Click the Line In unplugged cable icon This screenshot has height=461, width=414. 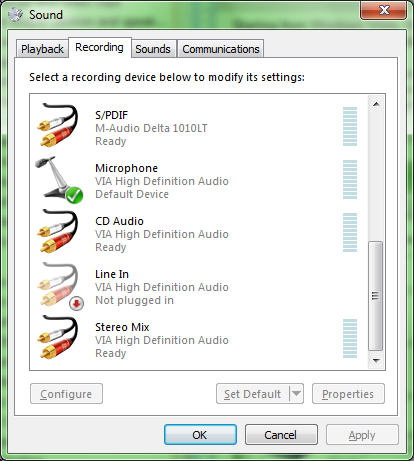(59, 286)
